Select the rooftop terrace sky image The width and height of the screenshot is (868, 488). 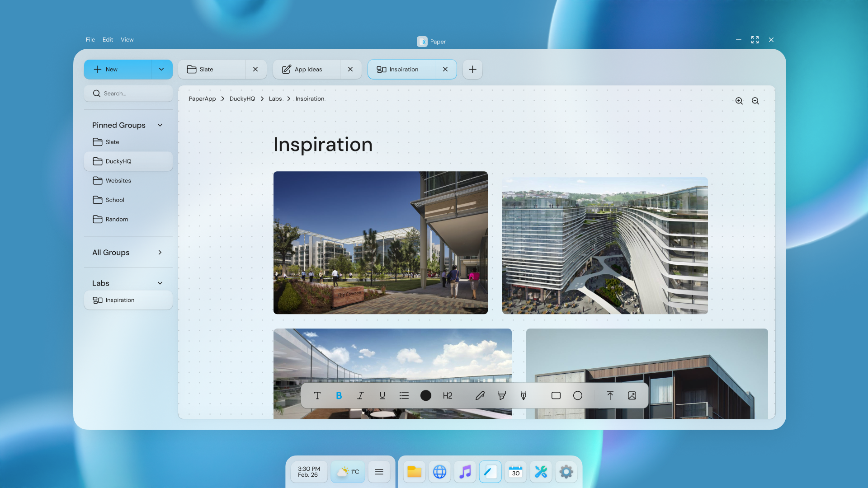tap(392, 355)
